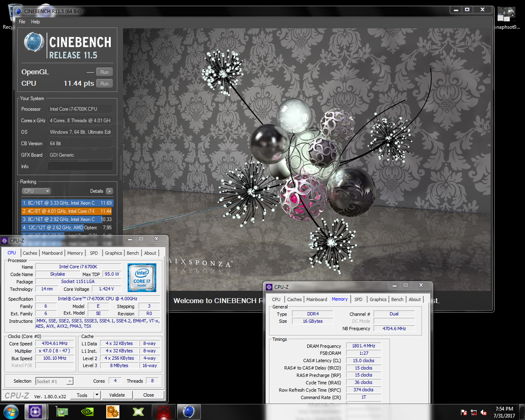Image resolution: width=525 pixels, height=420 pixels.
Task: Select ranking row 12C/12T @ 2.62 GHz AMD Opteron
Action: point(67,228)
